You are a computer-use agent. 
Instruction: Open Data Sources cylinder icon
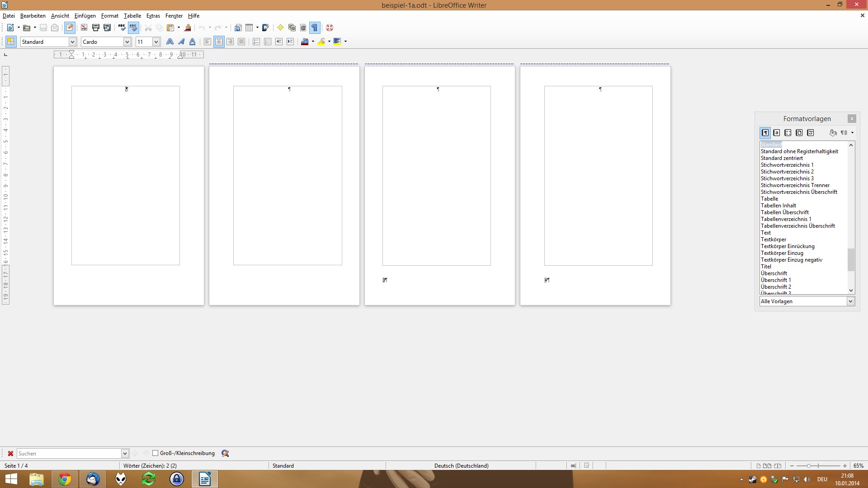tap(303, 28)
